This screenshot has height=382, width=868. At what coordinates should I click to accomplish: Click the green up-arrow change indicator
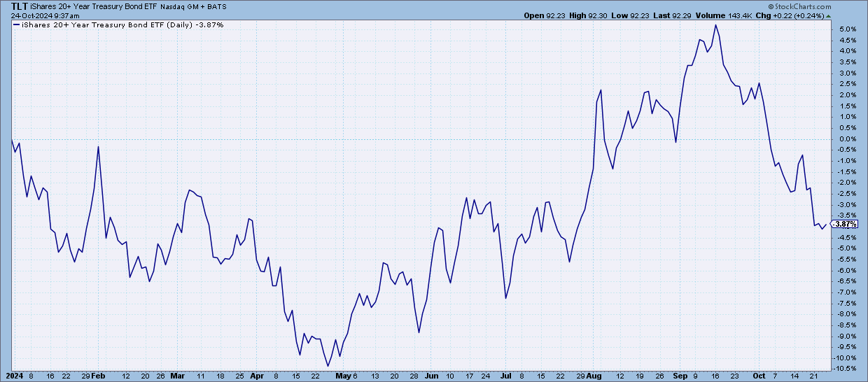829,15
